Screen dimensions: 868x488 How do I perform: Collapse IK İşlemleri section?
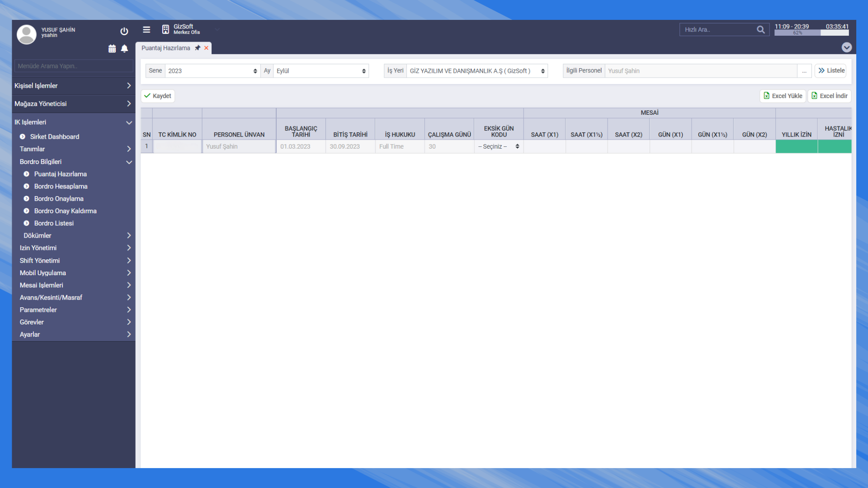point(73,122)
